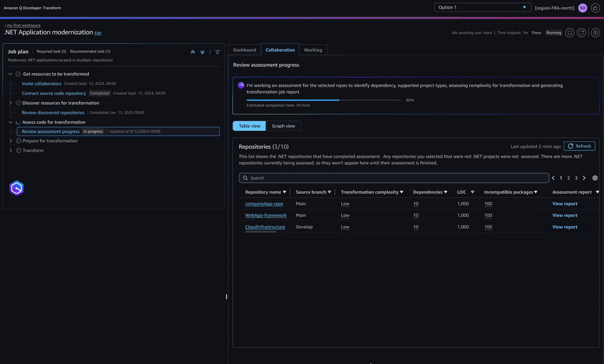Image resolution: width=604 pixels, height=364 pixels.
Task: Open the Worklog tab
Action: click(313, 49)
